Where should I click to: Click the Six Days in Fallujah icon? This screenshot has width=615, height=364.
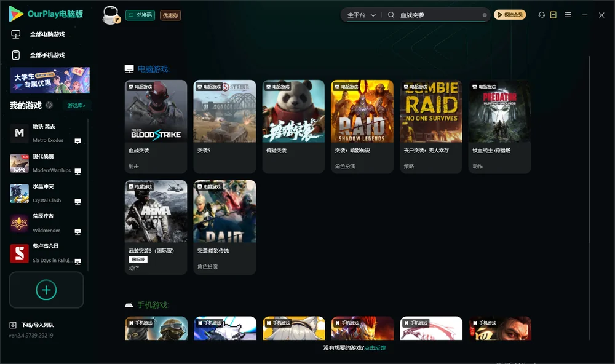[19, 253]
